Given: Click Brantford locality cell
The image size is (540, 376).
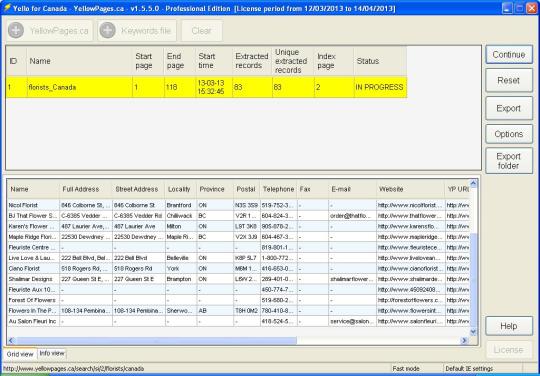Looking at the screenshot, I should pos(180,205).
